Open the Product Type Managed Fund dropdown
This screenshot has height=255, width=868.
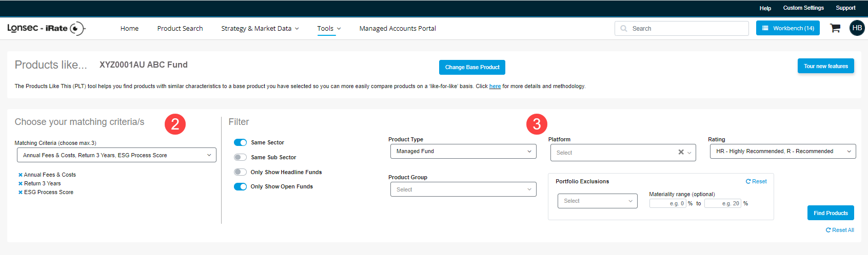pyautogui.click(x=463, y=151)
